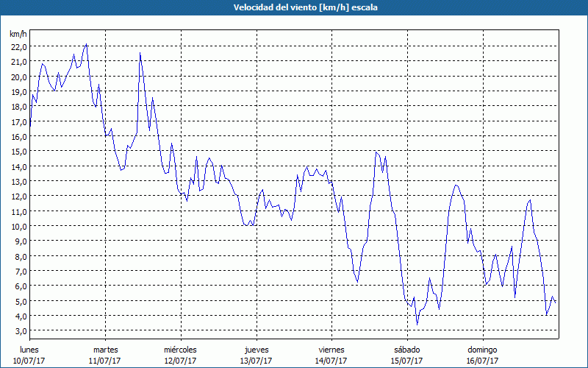Click the 'sábado' day label
The width and height of the screenshot is (588, 368).
pyautogui.click(x=407, y=350)
